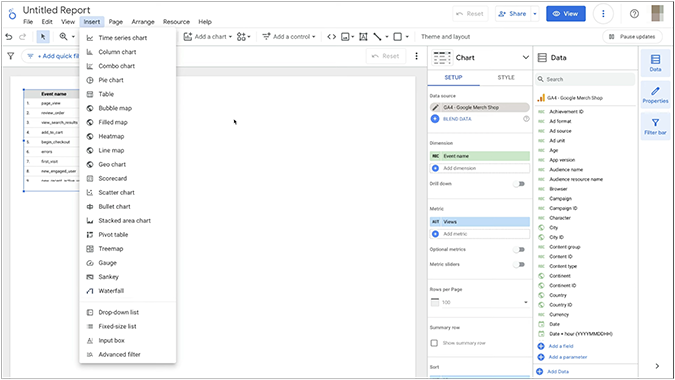Toggle the Metric sliders switch
This screenshot has width=675, height=380.
pos(520,264)
